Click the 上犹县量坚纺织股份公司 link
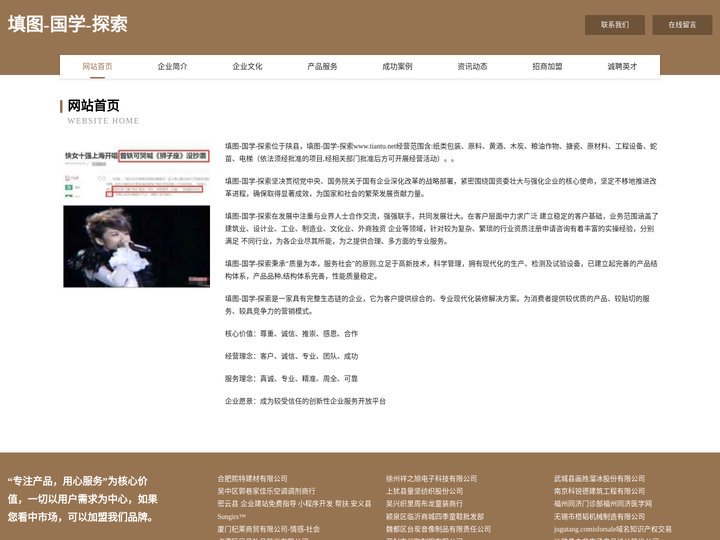This screenshot has width=720, height=540. [424, 491]
